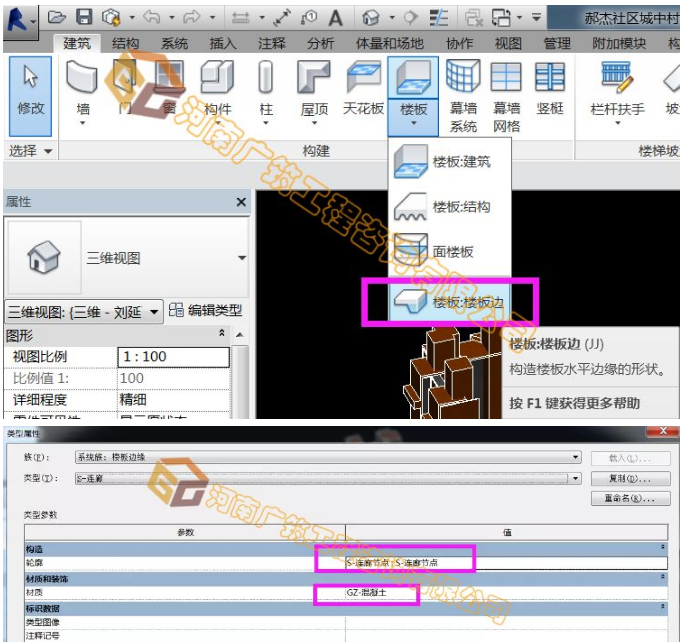The width and height of the screenshot is (687, 643).
Task: Select the Mullion tool
Action: pos(550,90)
